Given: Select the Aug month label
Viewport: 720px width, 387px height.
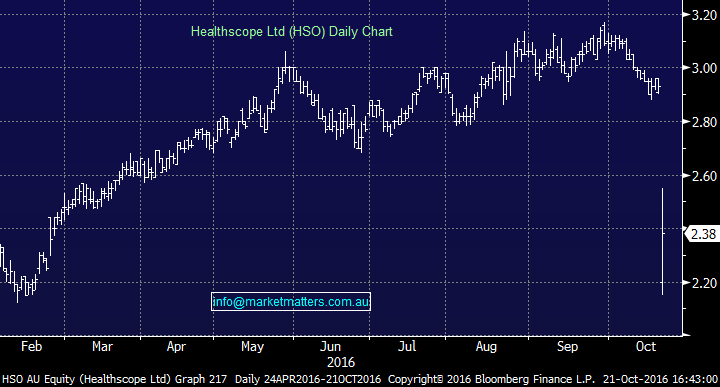Looking at the screenshot, I should [486, 347].
